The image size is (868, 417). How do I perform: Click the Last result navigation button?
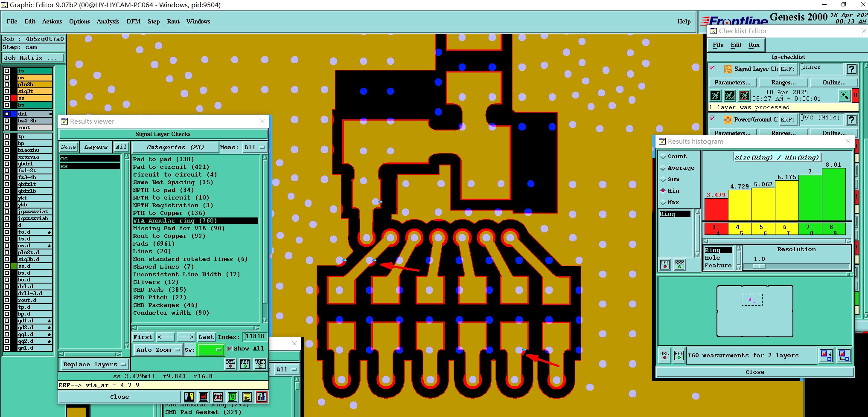pyautogui.click(x=206, y=337)
